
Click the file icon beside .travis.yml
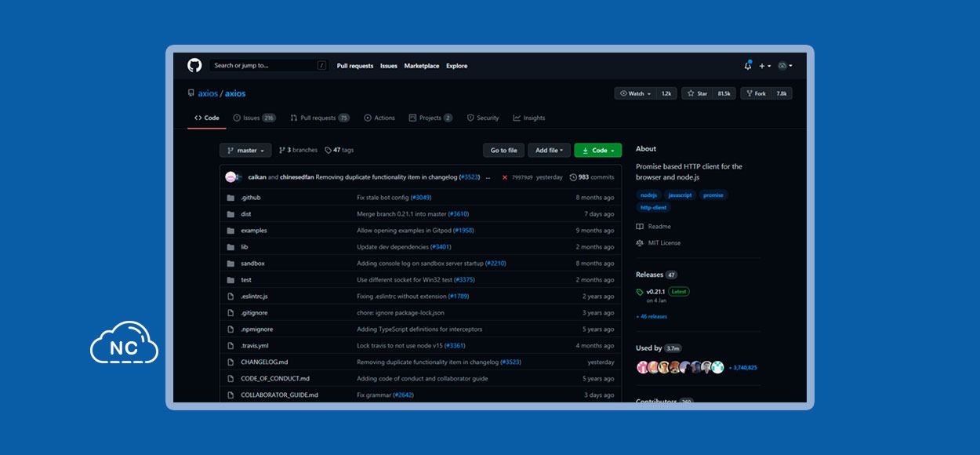pos(230,346)
